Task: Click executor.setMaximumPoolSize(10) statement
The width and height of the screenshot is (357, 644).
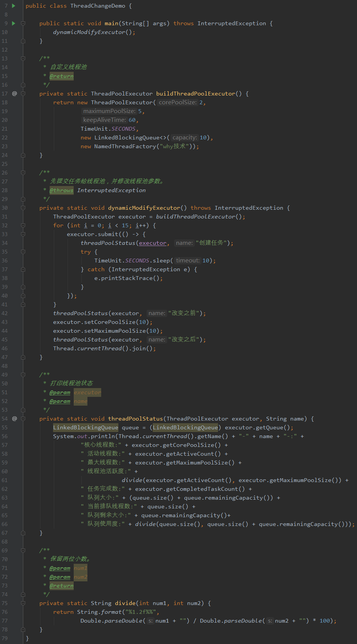Action: [x=108, y=331]
